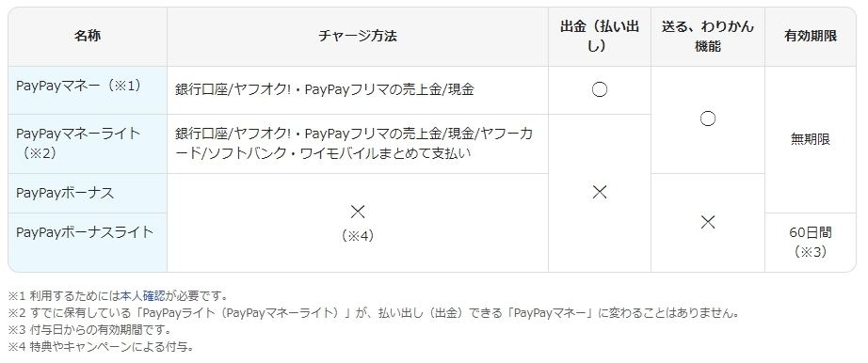Click the (※4) note under the charge cross

[358, 236]
